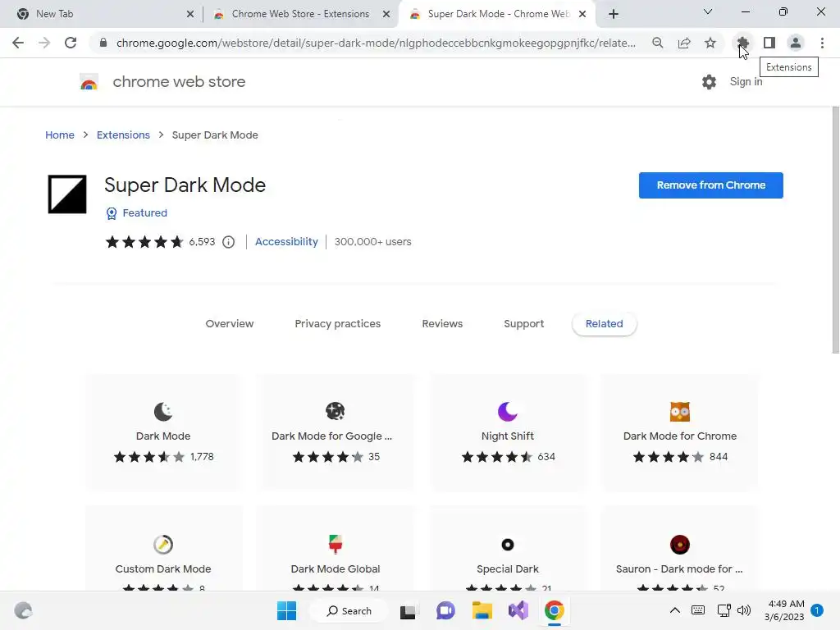Open the Custom Dark Mode icon
This screenshot has width=840, height=630.
tap(163, 545)
